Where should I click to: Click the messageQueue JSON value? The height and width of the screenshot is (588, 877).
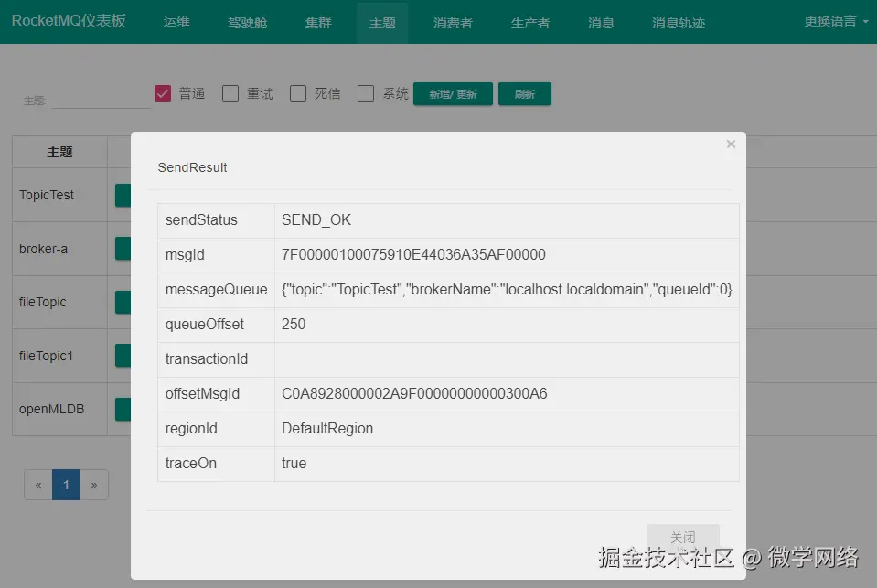507,289
